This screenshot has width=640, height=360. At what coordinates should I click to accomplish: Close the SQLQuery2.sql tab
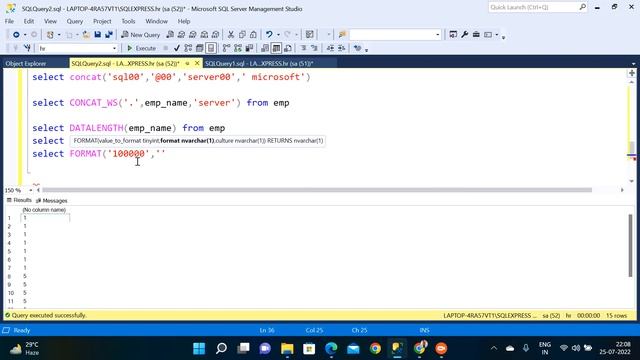(x=197, y=63)
